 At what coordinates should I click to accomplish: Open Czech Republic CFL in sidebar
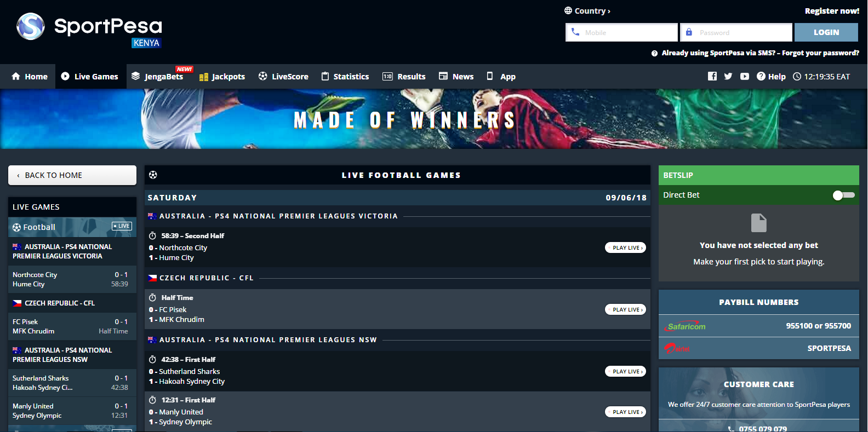pos(72,303)
